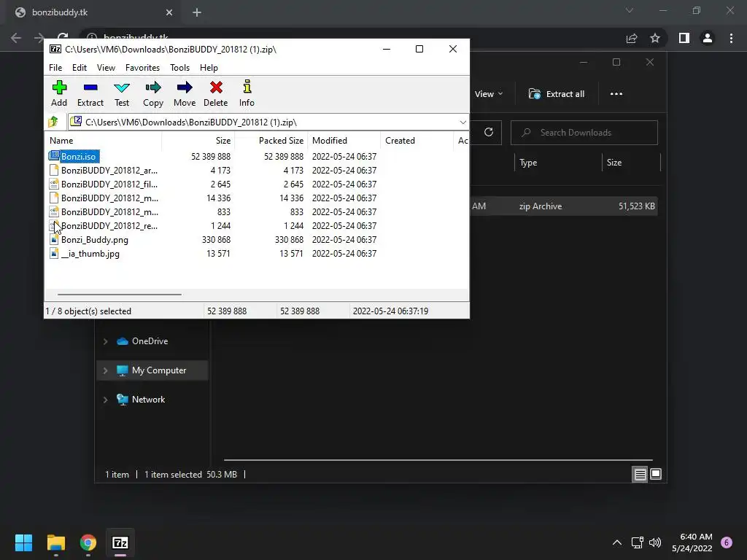Select the __ia_thumb.jpg file
Image resolution: width=747 pixels, height=560 pixels.
(85, 253)
